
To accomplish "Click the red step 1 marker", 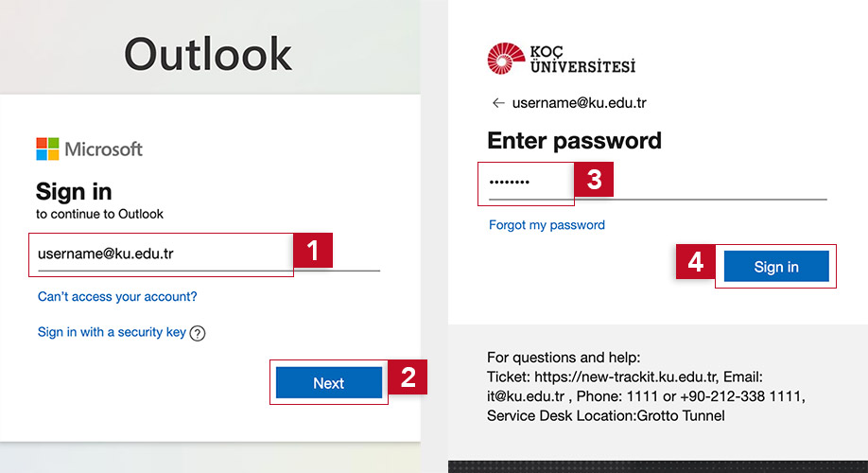I will coord(313,251).
